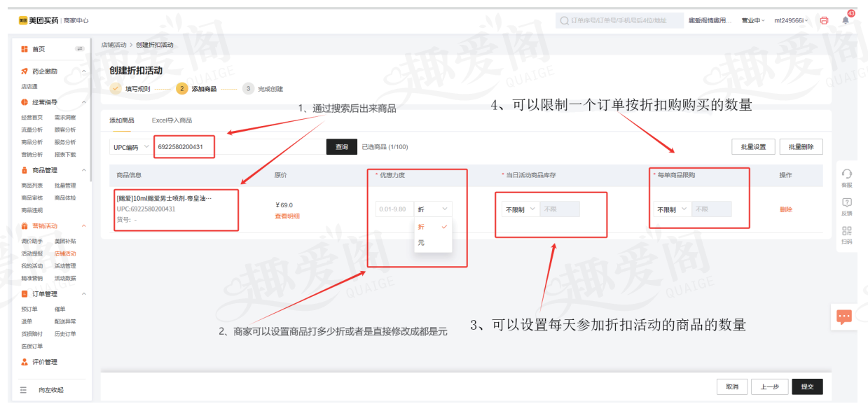This screenshot has width=868, height=411.
Task: Click the 客服 headset icon
Action: [x=847, y=174]
